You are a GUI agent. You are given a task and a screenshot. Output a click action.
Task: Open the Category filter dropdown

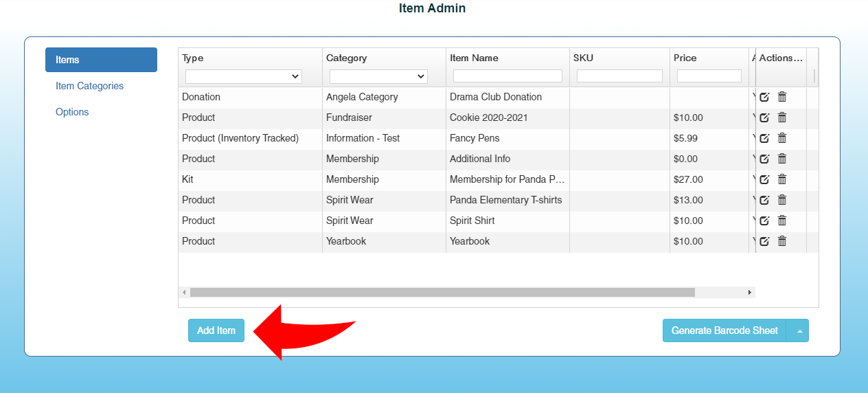point(378,76)
